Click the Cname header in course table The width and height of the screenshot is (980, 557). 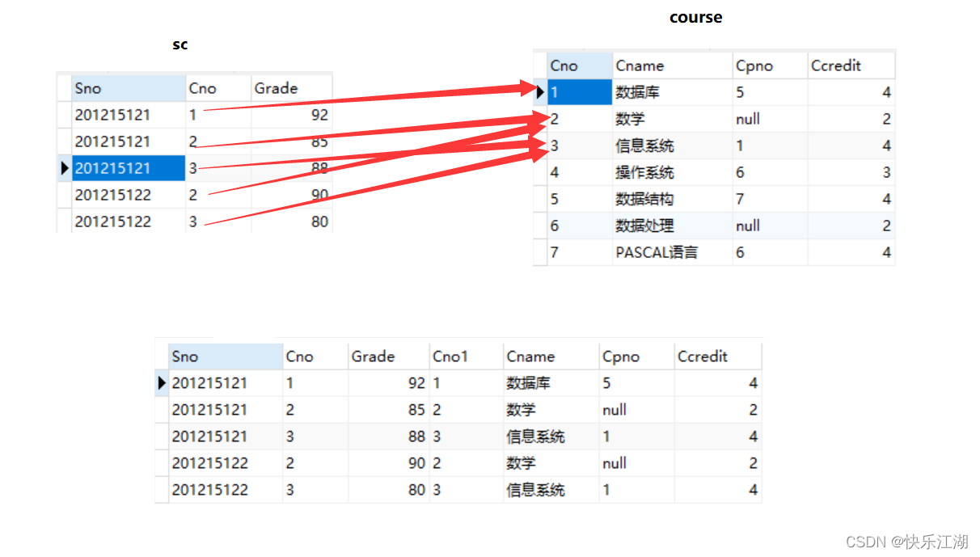pyautogui.click(x=673, y=65)
